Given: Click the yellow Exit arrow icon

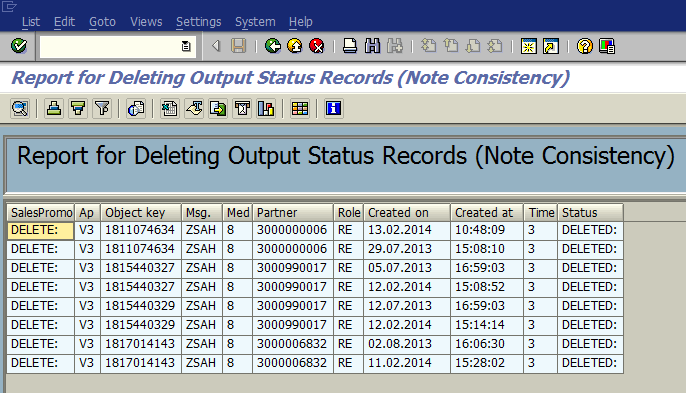Looking at the screenshot, I should click(x=295, y=46).
